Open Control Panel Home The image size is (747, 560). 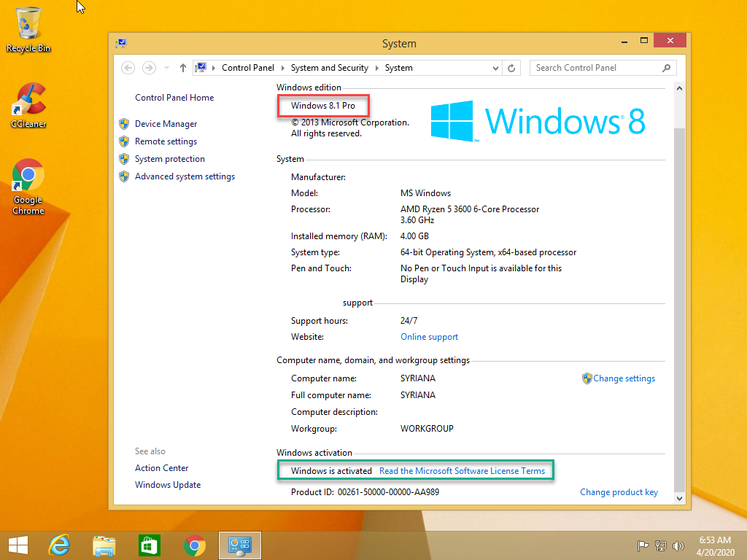[174, 98]
